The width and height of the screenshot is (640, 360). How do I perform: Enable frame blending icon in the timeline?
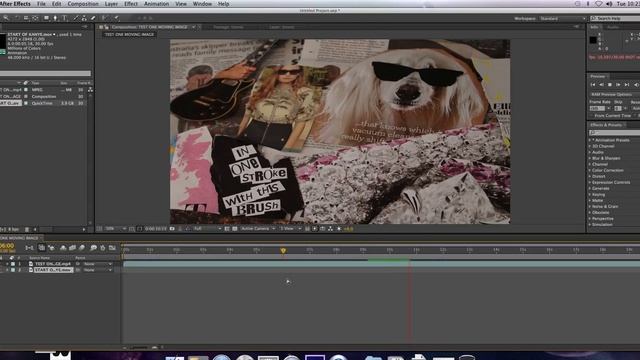(x=72, y=248)
